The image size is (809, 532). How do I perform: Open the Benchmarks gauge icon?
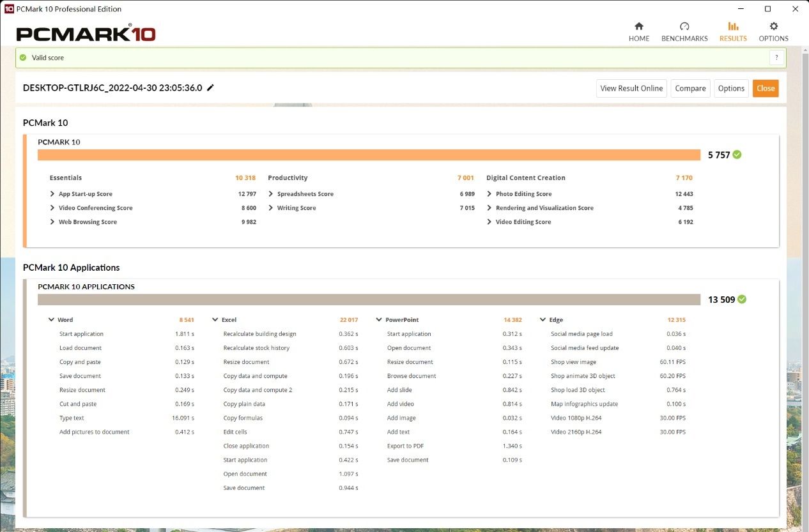(684, 27)
